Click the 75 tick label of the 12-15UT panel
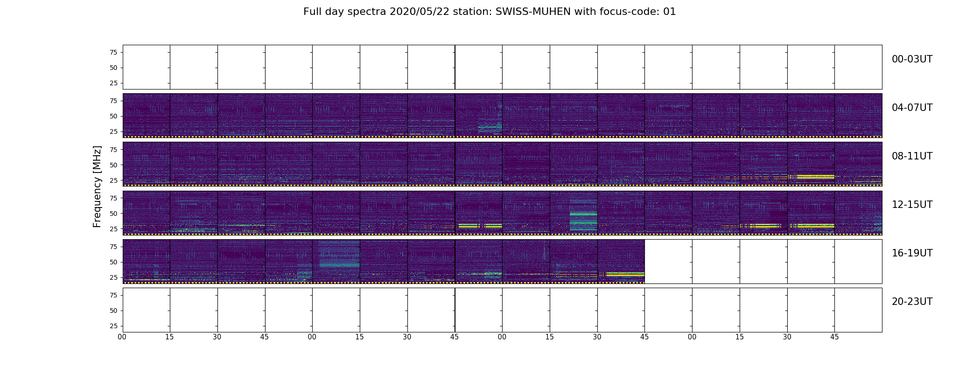Screen dimensions: 980x373 point(113,198)
